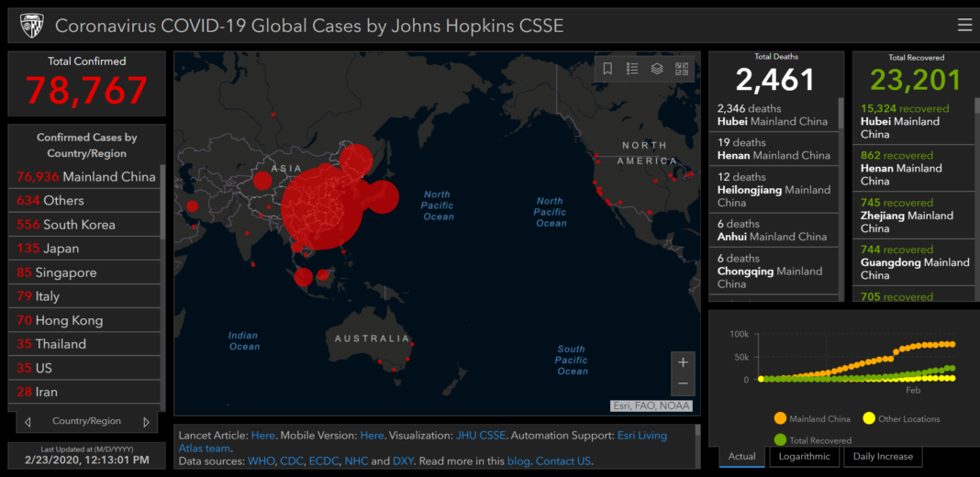Click the Contact US link

click(x=563, y=461)
